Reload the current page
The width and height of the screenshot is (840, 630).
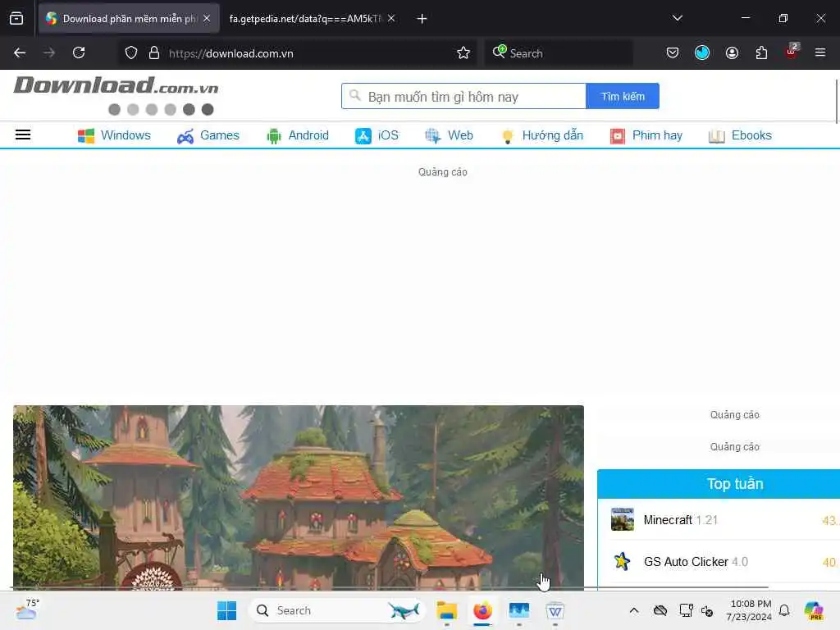tap(79, 53)
